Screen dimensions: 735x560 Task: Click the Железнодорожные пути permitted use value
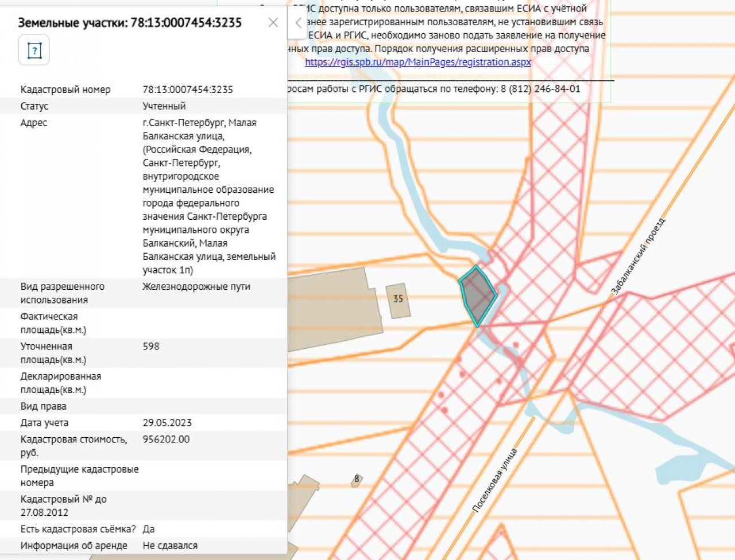[x=196, y=286]
